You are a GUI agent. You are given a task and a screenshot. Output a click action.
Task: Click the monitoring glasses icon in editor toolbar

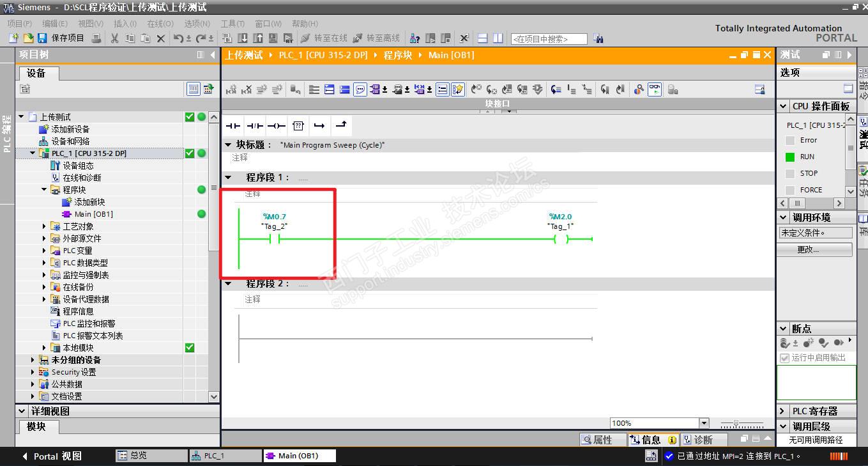pyautogui.click(x=655, y=89)
